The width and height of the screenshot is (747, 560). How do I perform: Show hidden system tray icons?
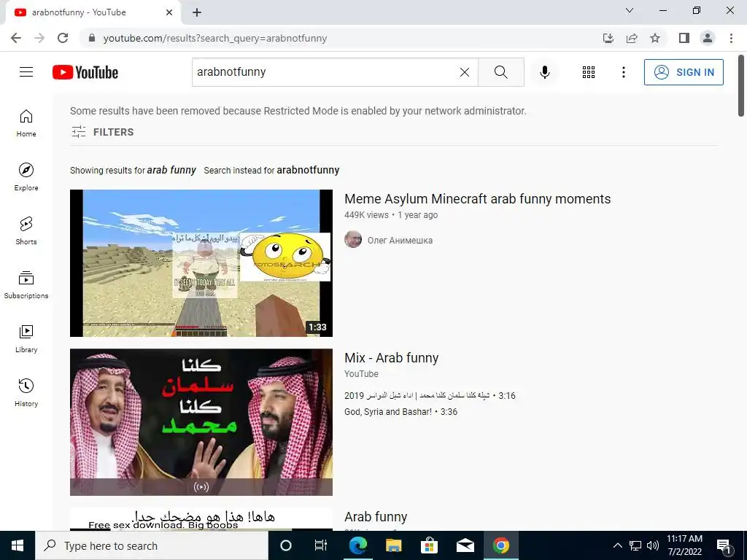tap(617, 545)
